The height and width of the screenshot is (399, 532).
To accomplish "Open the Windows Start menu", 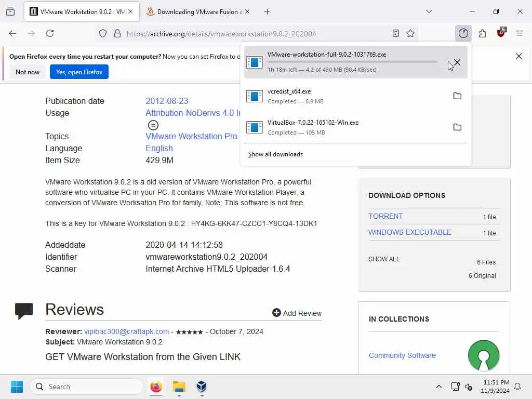I will [17, 387].
